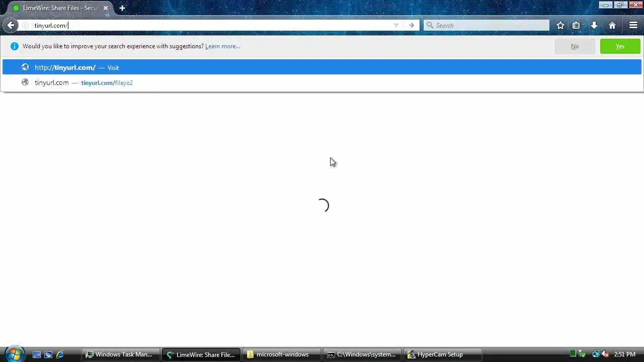Screen dimensions: 644x362
Task: Click Learn more about search suggestions
Action: [x=222, y=46]
